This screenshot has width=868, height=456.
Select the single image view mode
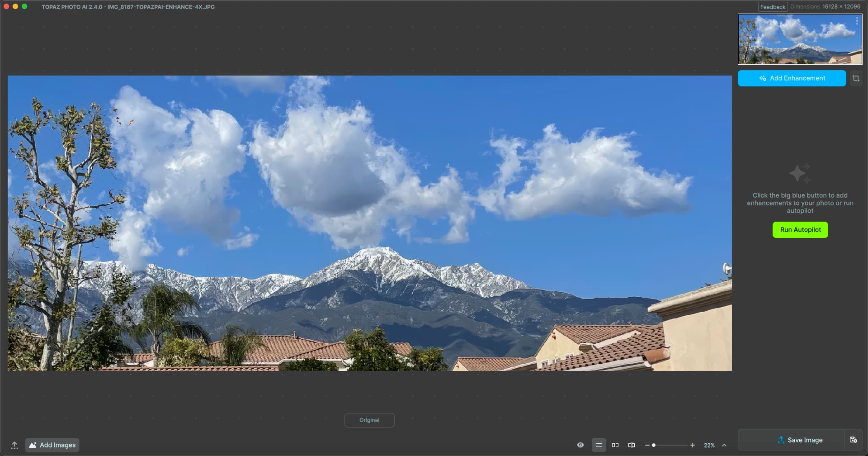[x=599, y=445]
